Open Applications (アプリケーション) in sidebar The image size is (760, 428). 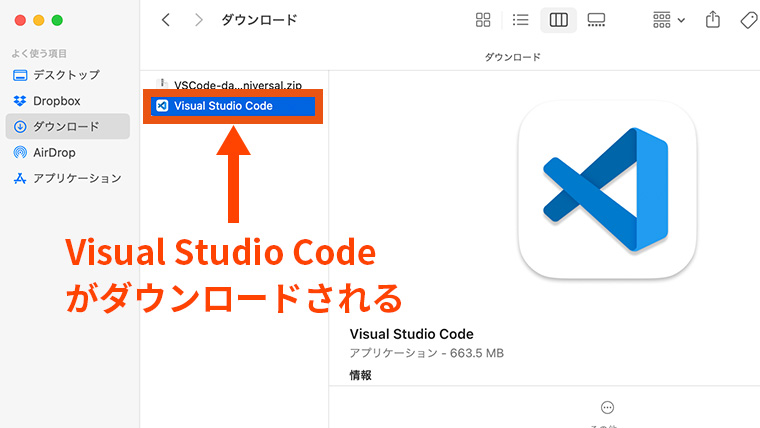[x=77, y=178]
